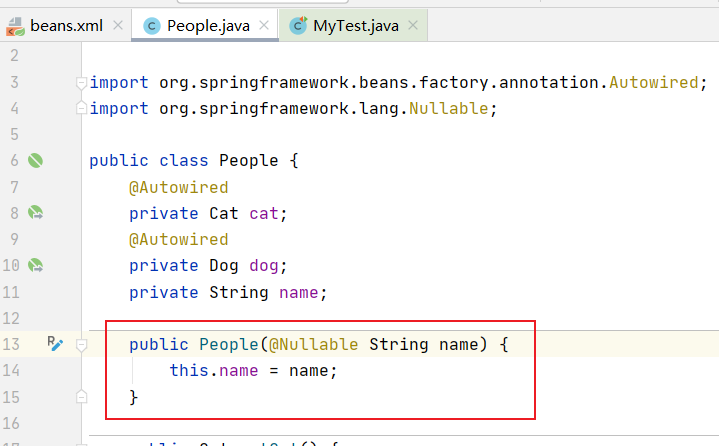Switch to the beans.xml tab
Screen dimensions: 719x446
click(x=66, y=26)
